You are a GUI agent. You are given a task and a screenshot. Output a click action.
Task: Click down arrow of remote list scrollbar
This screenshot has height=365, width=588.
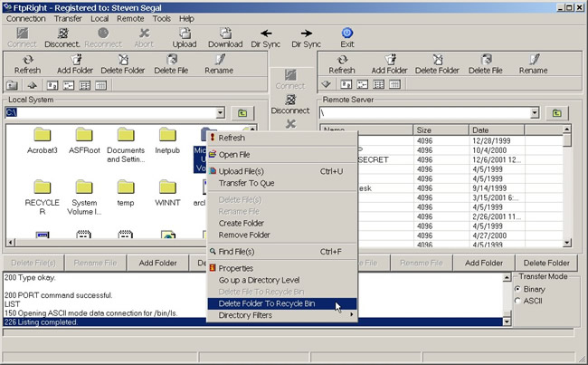567,243
